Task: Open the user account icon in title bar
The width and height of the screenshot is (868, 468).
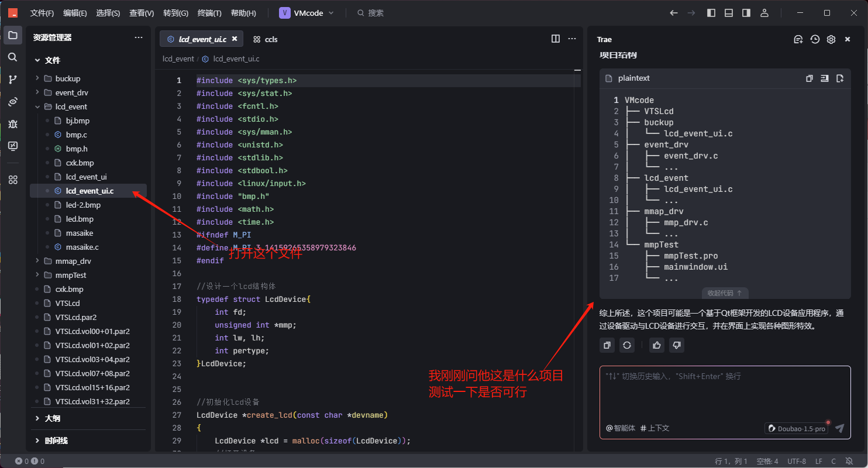Action: click(764, 13)
